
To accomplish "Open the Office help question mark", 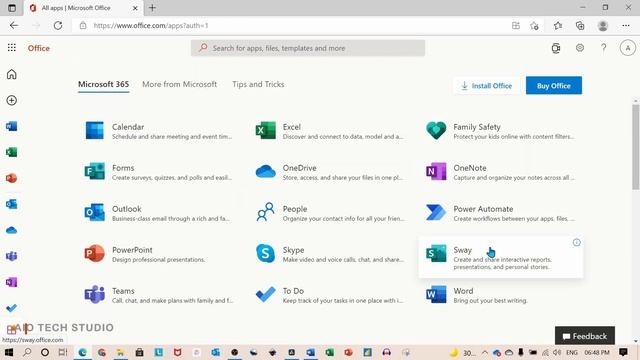I will (604, 48).
